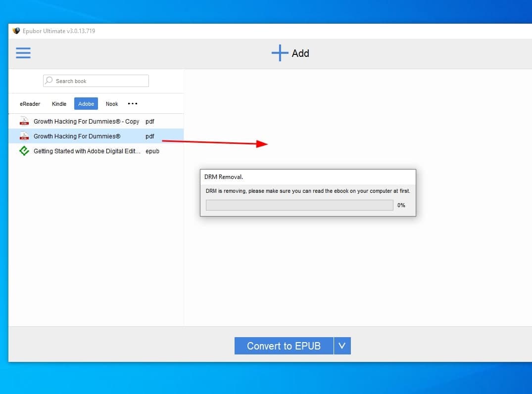Click the Add text label
Screen dimensions: 532x394
coord(300,53)
